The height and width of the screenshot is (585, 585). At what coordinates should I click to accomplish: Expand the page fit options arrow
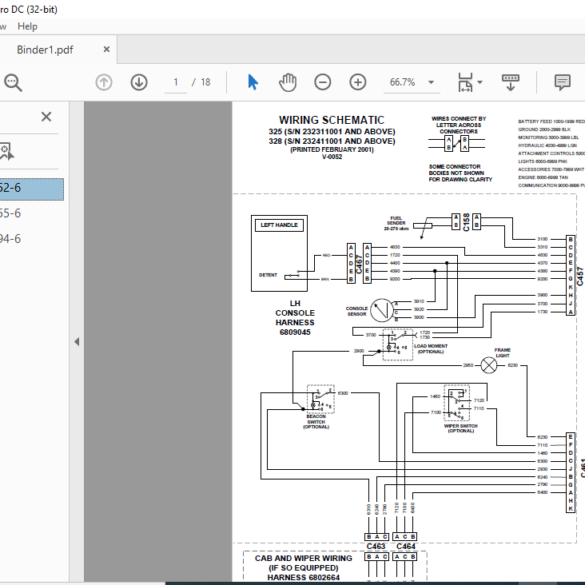coord(480,82)
